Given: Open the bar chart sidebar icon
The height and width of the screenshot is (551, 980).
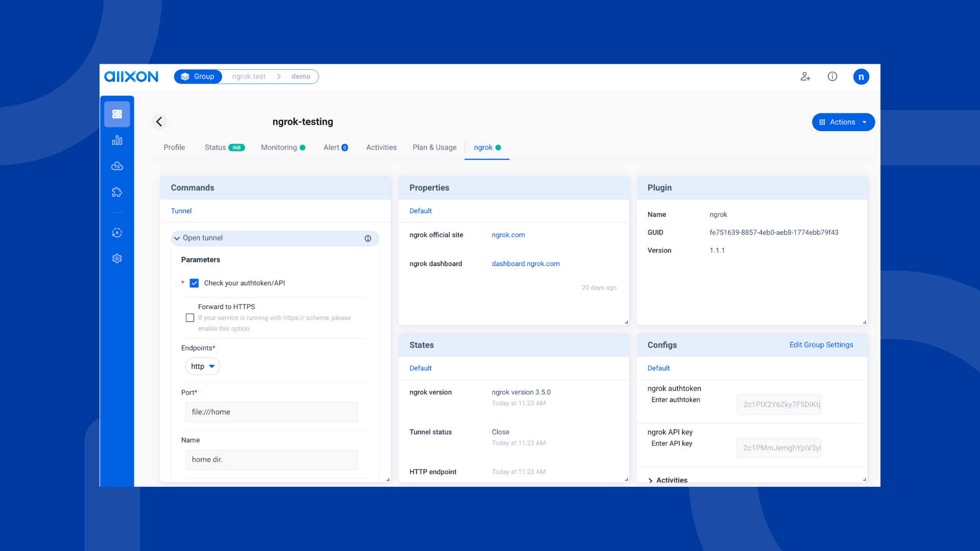Looking at the screenshot, I should pos(117,140).
